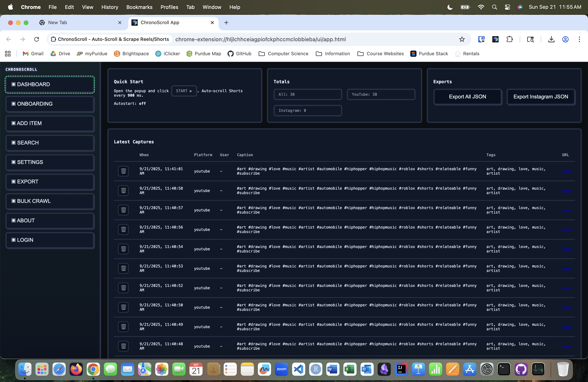Click trash icon for 11:40:56 capture
The height and width of the screenshot is (382, 588).
[x=123, y=229]
